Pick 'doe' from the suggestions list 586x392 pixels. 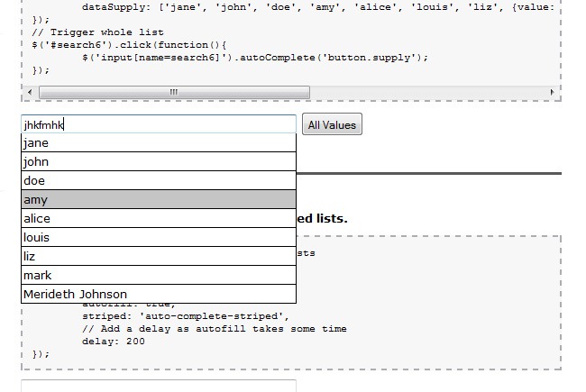coord(158,180)
